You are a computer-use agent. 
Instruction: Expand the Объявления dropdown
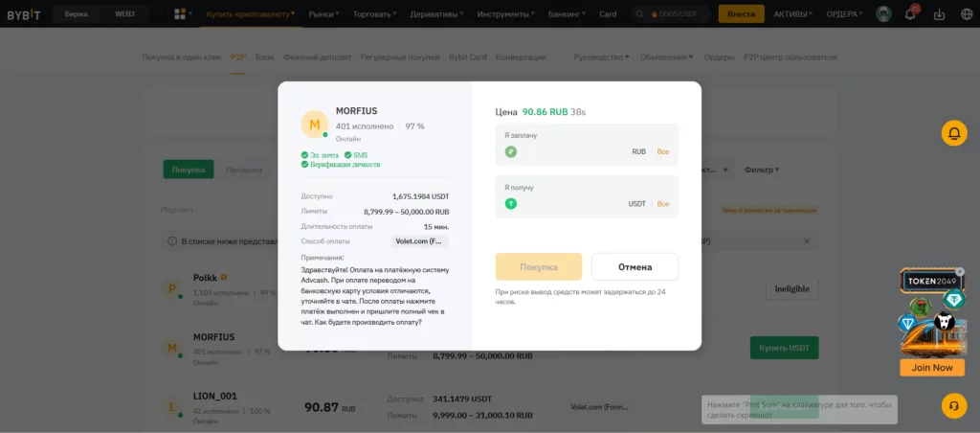pyautogui.click(x=666, y=57)
